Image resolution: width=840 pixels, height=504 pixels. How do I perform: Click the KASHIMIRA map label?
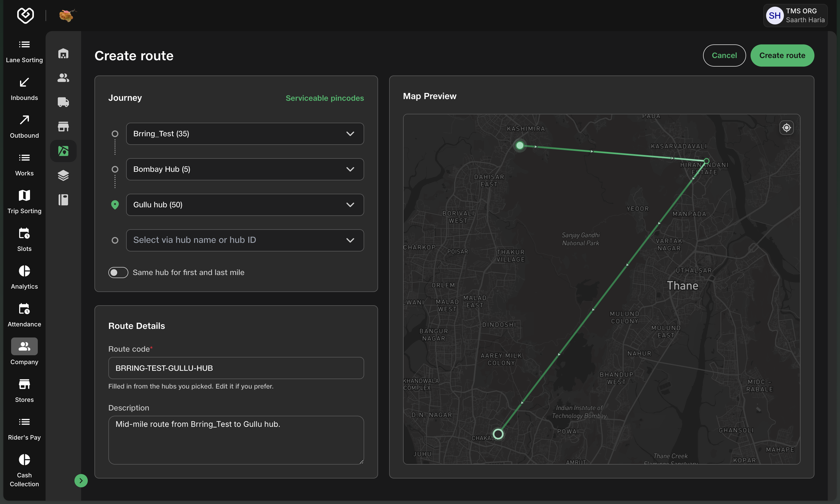point(526,129)
